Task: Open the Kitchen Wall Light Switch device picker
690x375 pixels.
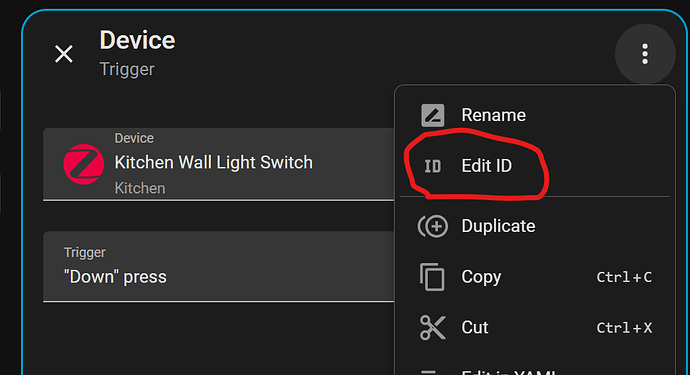Action: pyautogui.click(x=219, y=164)
